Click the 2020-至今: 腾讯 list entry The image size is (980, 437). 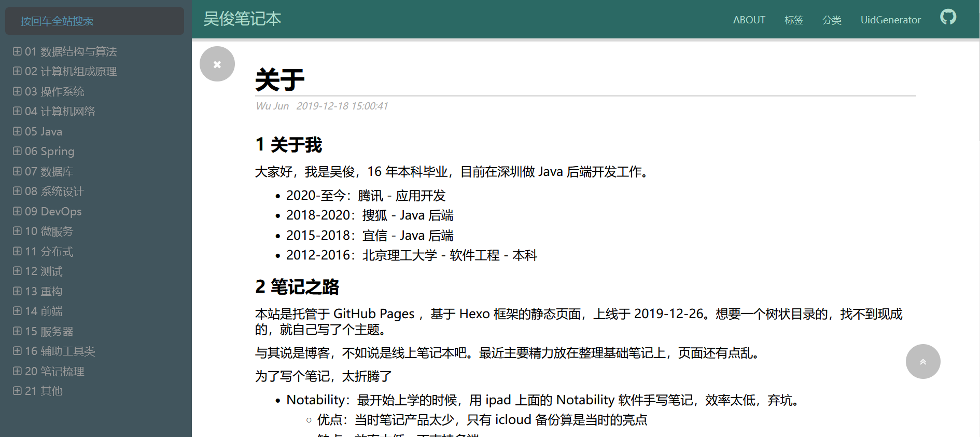366,196
